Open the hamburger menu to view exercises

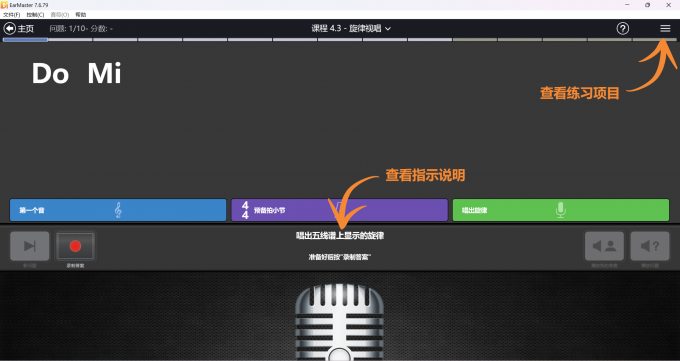tap(665, 29)
